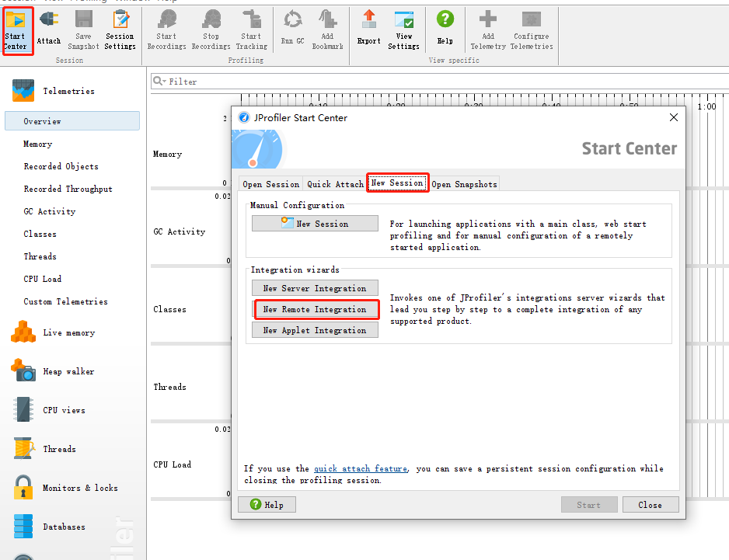This screenshot has height=560, width=729.
Task: Select the Open Session tab
Action: 270,184
